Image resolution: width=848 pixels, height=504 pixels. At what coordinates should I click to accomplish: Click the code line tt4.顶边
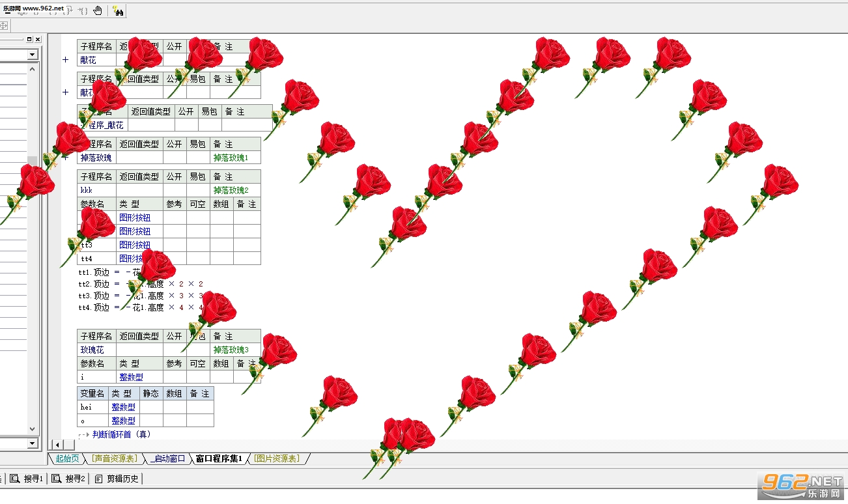coord(141,307)
